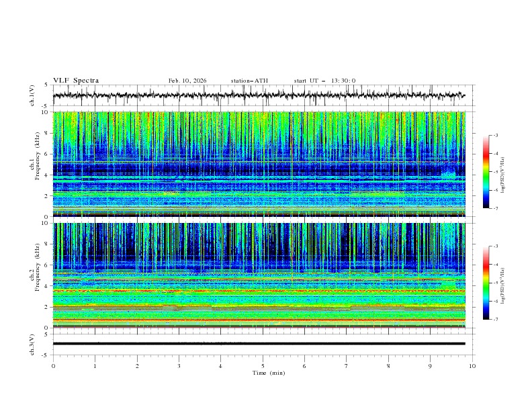
Task: Select the 8 minute tick label on time axis
Action: (388, 366)
